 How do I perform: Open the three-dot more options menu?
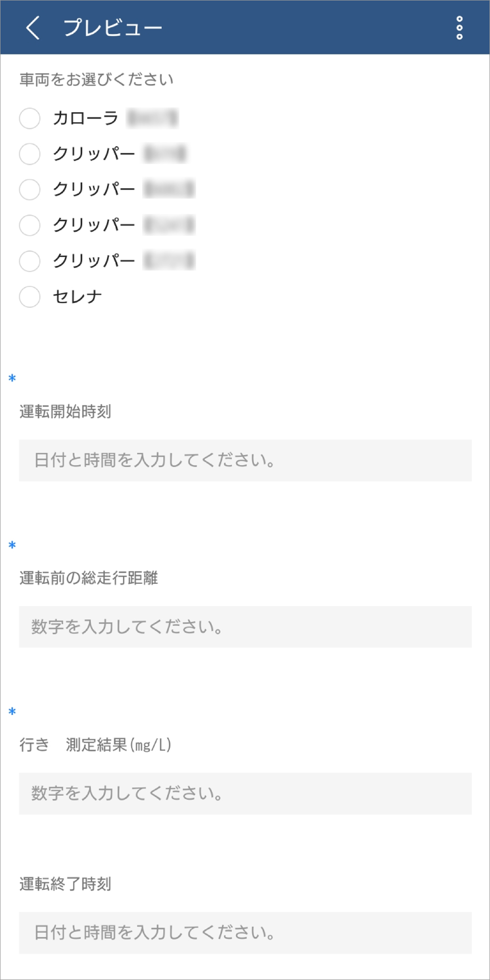[459, 27]
